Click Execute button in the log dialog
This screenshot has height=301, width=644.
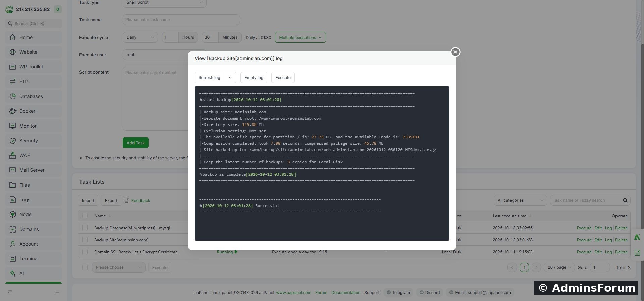coord(283,78)
